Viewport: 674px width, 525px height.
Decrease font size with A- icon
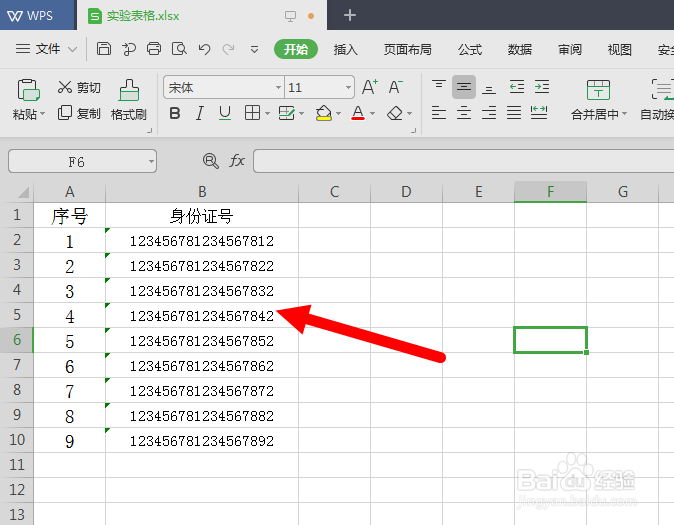coord(395,87)
